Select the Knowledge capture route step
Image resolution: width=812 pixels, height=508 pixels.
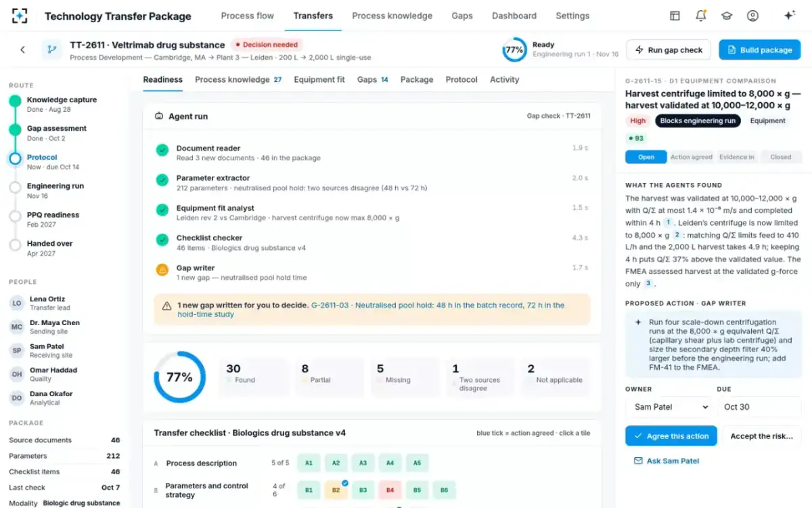tap(62, 104)
